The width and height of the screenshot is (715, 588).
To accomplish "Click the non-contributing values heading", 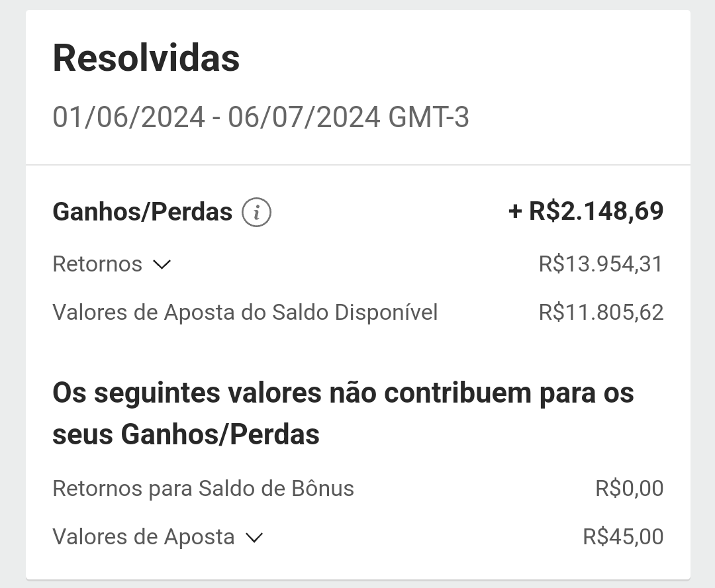I will point(344,413).
